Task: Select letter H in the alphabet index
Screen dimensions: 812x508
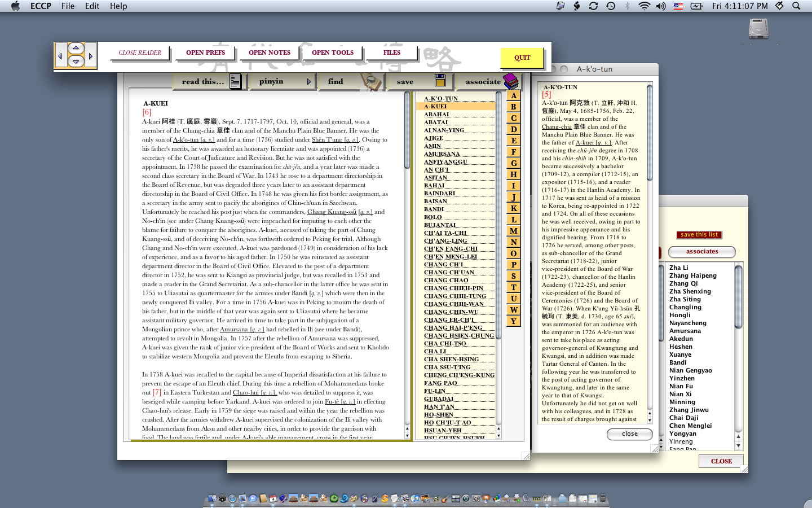Action: coord(514,174)
